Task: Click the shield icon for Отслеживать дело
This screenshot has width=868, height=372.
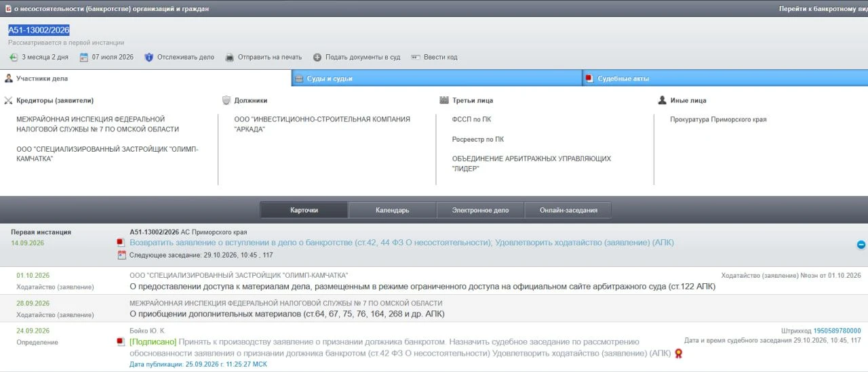Action: (149, 57)
